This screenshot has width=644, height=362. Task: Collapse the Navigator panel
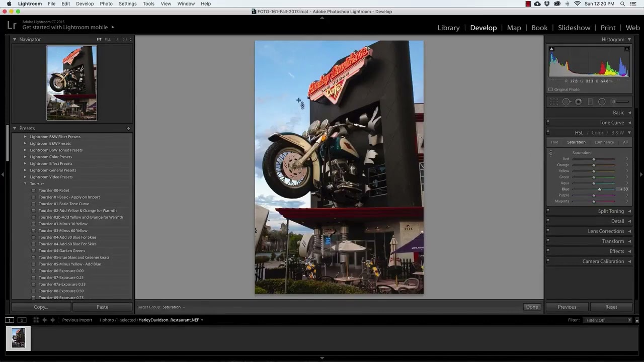pyautogui.click(x=15, y=39)
